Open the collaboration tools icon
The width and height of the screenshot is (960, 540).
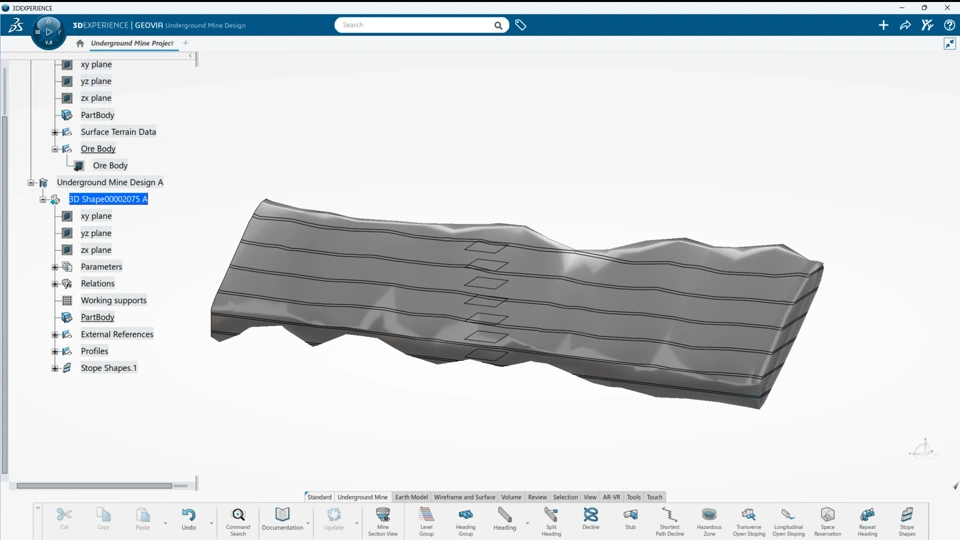[927, 25]
